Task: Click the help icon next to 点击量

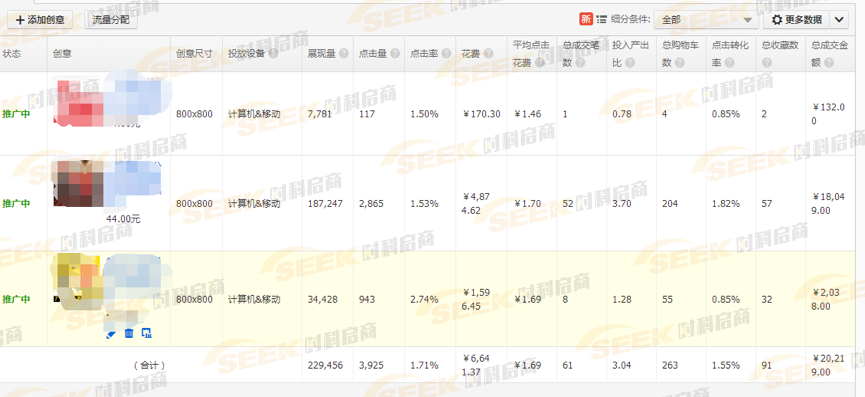Action: click(x=395, y=54)
